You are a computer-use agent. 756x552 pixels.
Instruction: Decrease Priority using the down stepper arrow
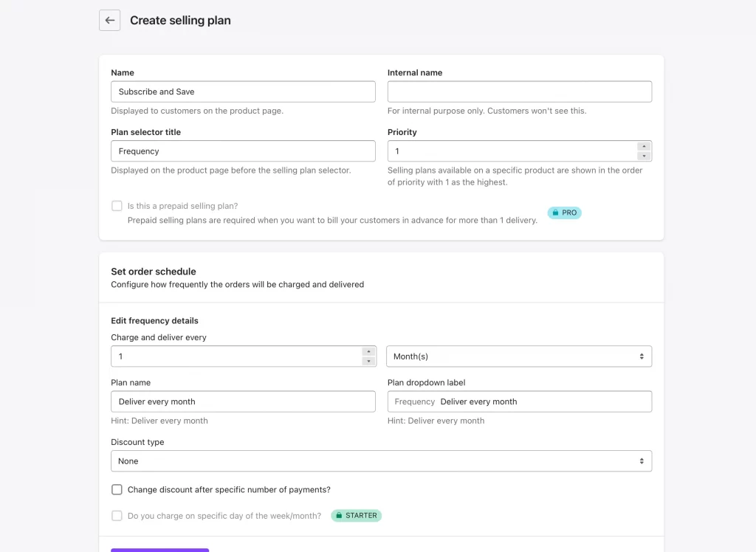pos(643,154)
